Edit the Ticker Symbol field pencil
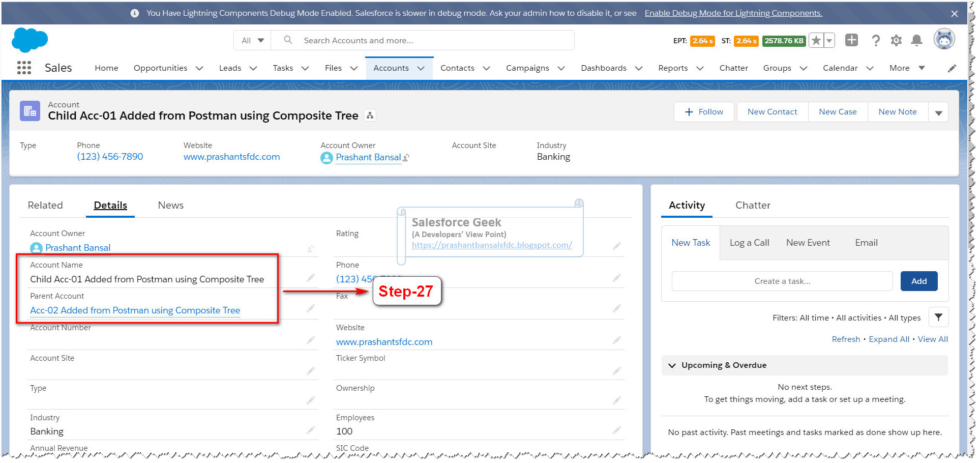The width and height of the screenshot is (980, 463). (617, 371)
